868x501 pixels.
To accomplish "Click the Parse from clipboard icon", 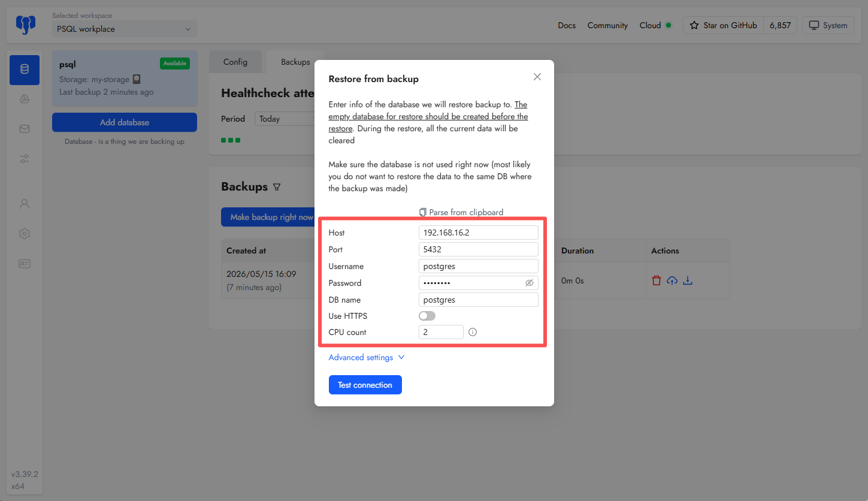I will [x=423, y=212].
